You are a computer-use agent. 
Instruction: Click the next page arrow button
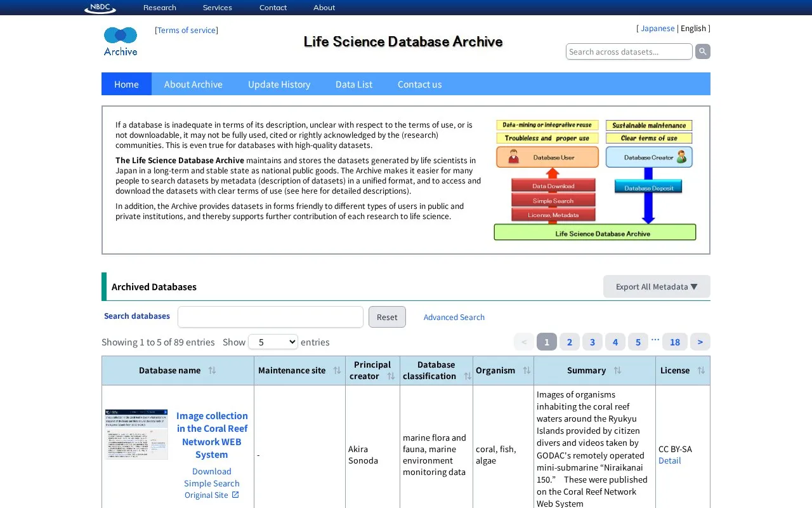(700, 342)
